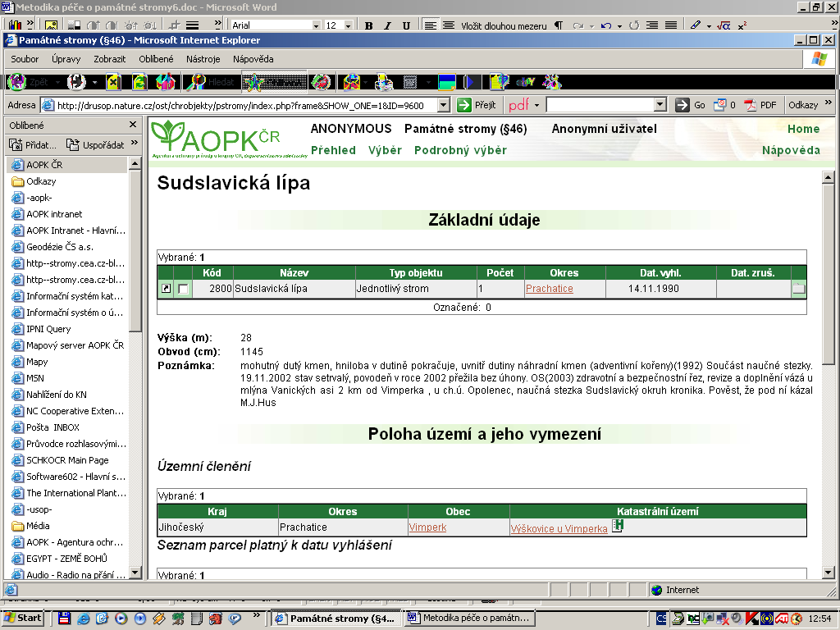
Task: Expand the address bar URL dropdown
Action: point(444,105)
